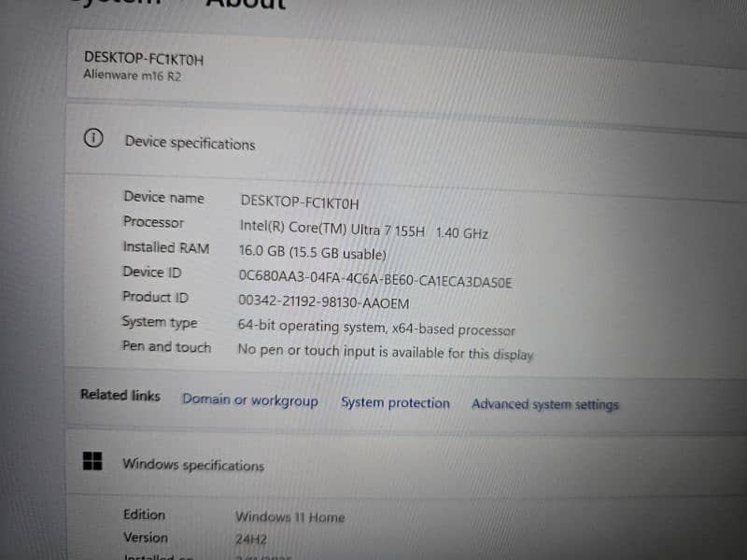The image size is (747, 560).
Task: Select the Version value 24H2
Action: (x=250, y=539)
